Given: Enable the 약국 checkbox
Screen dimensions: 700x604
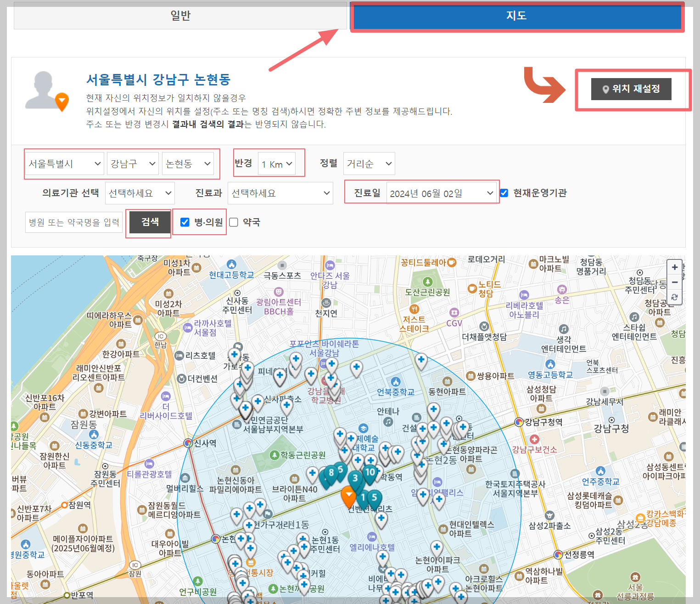Looking at the screenshot, I should click(234, 222).
